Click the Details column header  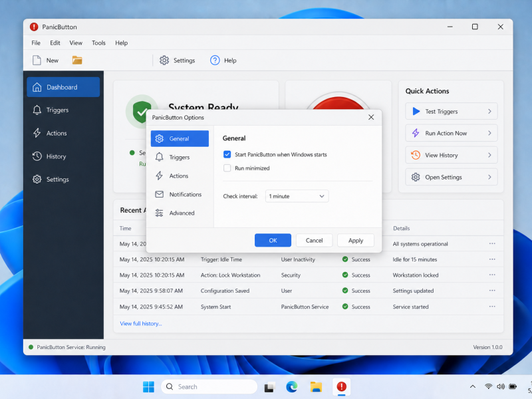[x=402, y=228]
